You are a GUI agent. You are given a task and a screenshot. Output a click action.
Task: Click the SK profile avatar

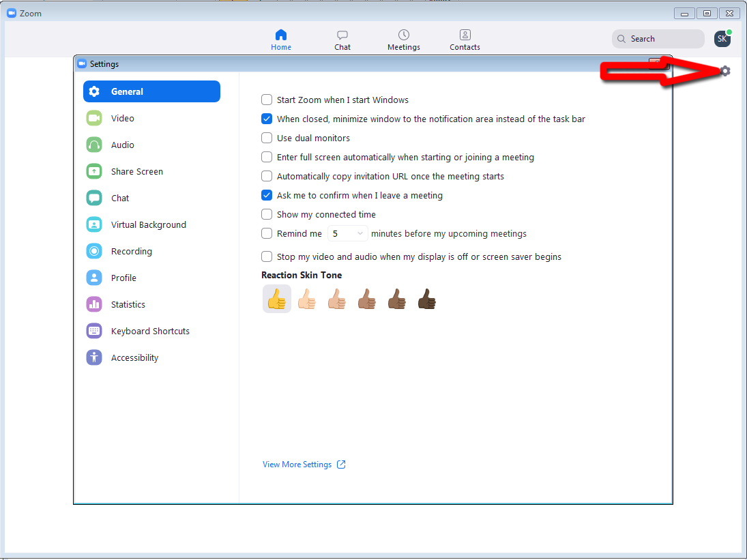(722, 39)
